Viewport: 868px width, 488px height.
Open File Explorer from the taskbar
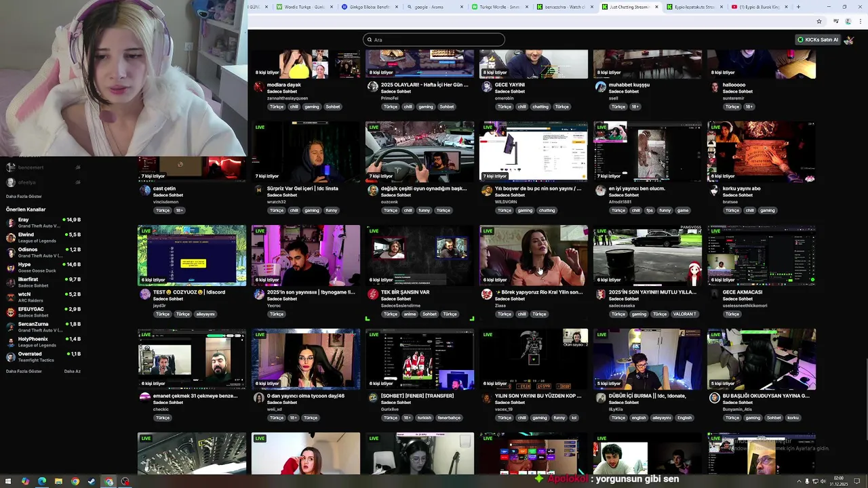click(58, 481)
